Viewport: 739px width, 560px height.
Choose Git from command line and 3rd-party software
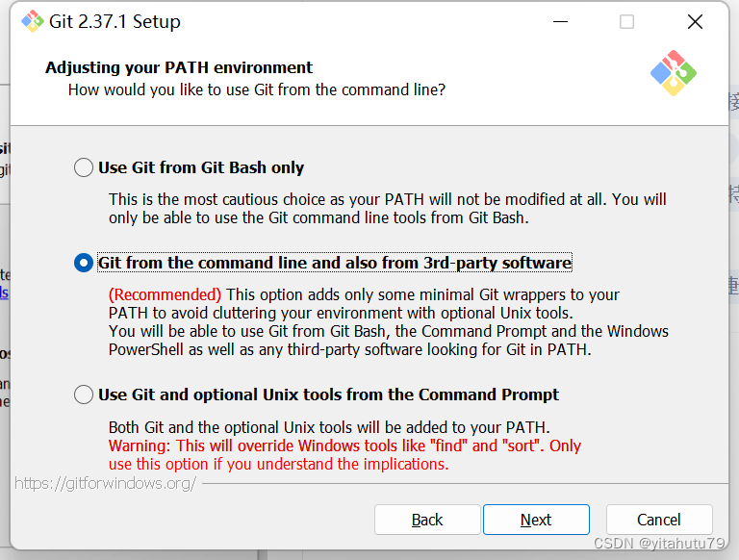click(84, 263)
